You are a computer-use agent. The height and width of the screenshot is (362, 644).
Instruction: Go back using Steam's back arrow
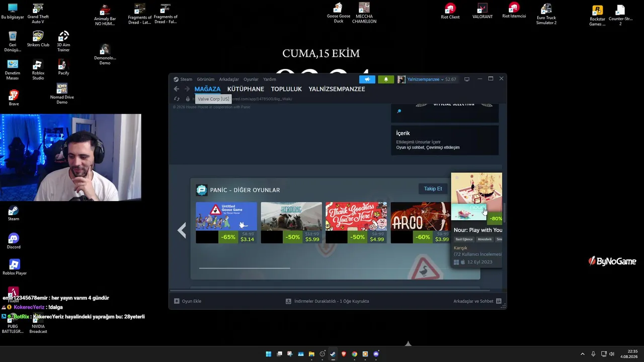pos(177,89)
